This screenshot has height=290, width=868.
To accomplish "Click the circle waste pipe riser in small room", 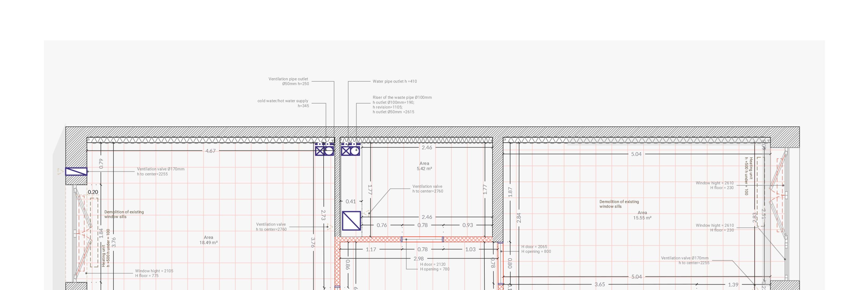I will (x=355, y=151).
